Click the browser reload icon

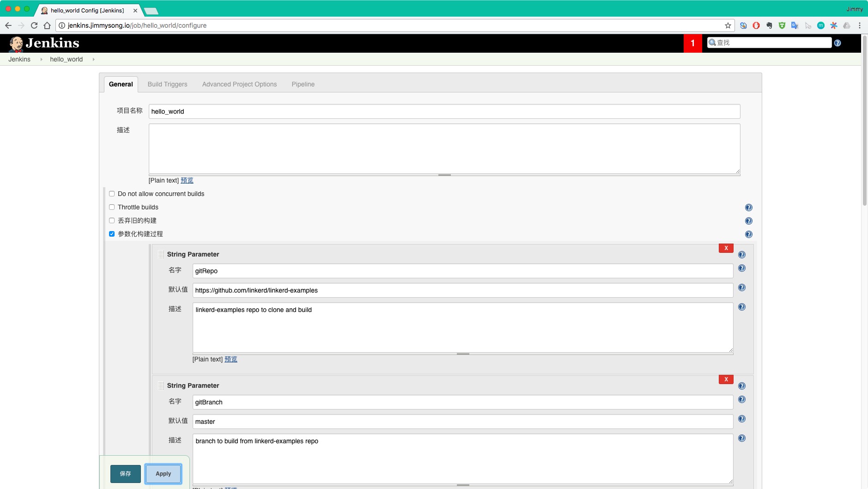tap(34, 25)
